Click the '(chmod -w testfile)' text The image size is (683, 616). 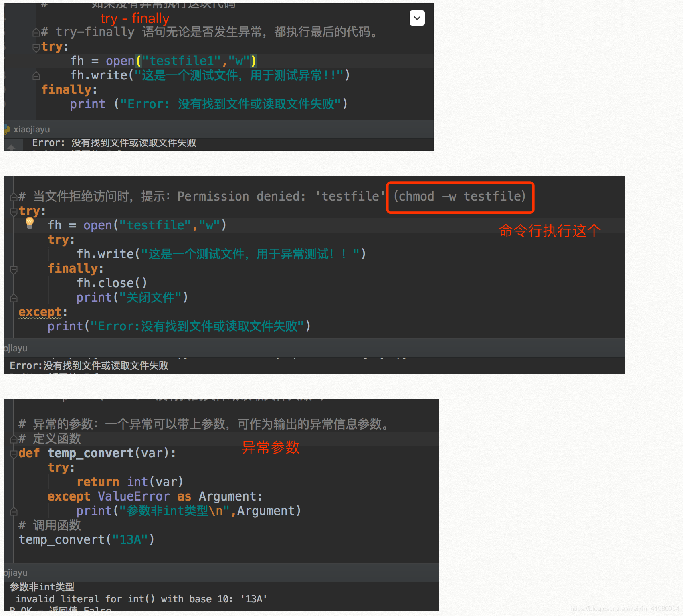(460, 197)
